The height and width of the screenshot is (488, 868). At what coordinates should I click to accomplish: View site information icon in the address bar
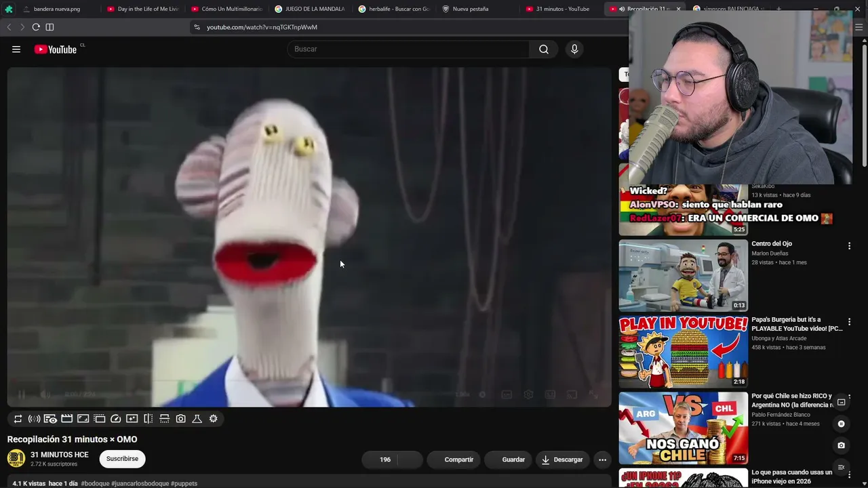coord(197,27)
